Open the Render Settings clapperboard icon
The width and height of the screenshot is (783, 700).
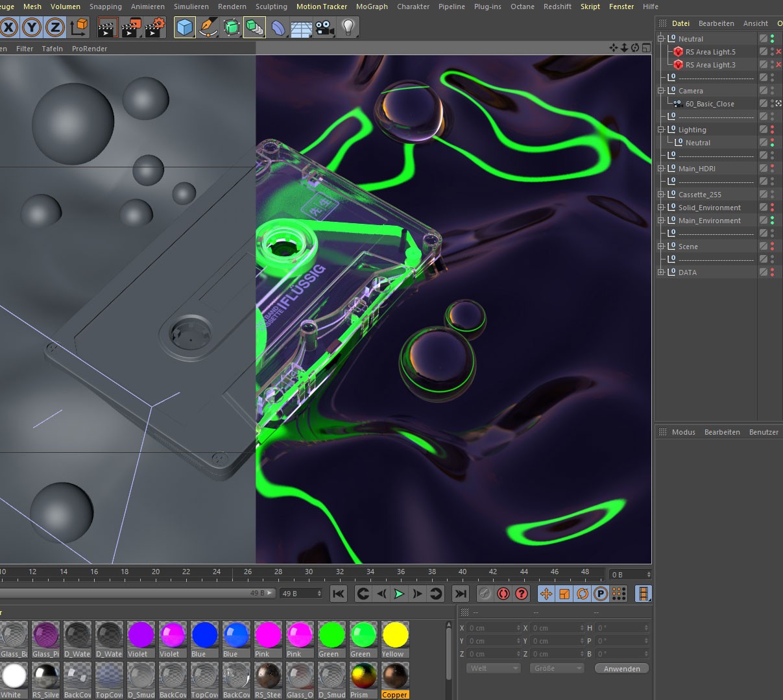tap(155, 28)
